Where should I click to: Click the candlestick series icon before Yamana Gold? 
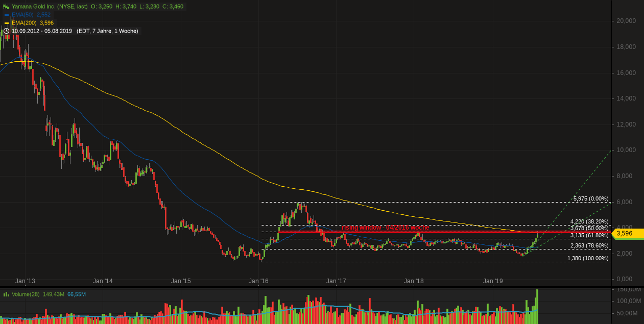[x=6, y=6]
